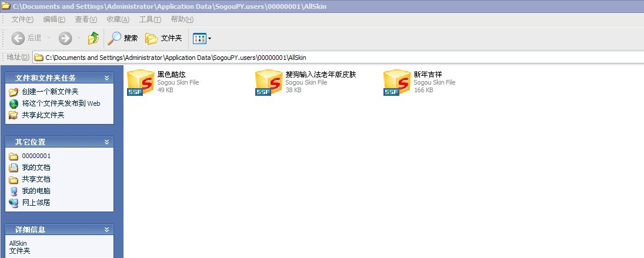
Task: Open 我的电脑 from other places
Action: coord(36,191)
